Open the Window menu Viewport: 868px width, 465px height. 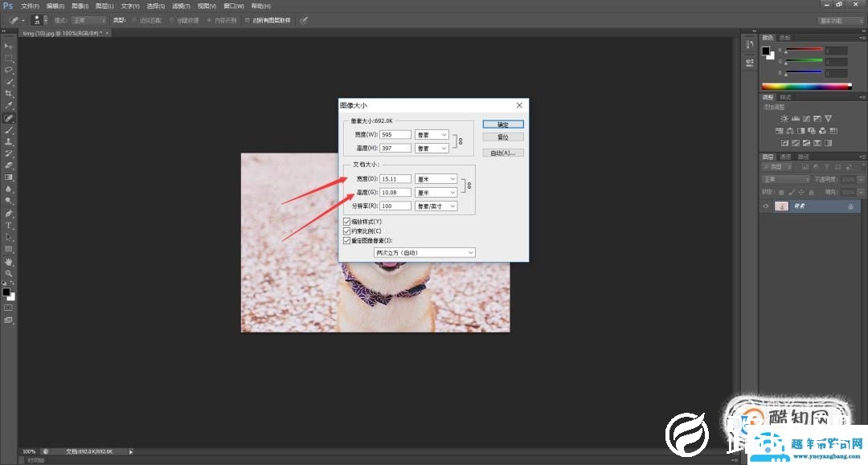[234, 6]
